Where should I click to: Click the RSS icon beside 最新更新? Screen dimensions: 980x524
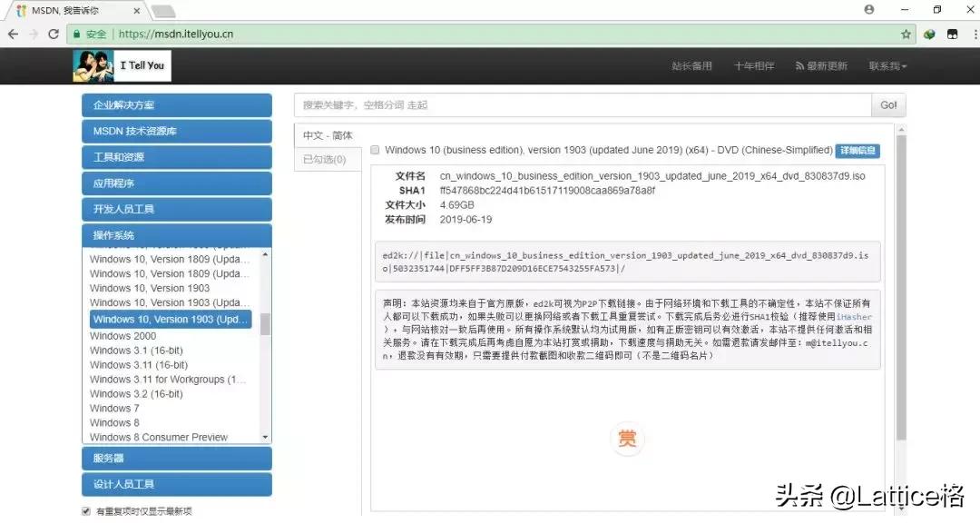point(800,65)
